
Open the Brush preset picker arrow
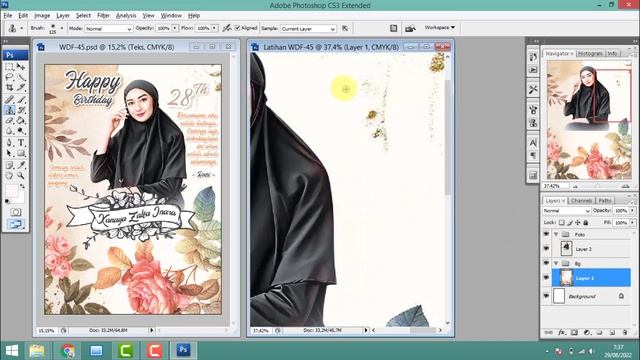(x=62, y=28)
